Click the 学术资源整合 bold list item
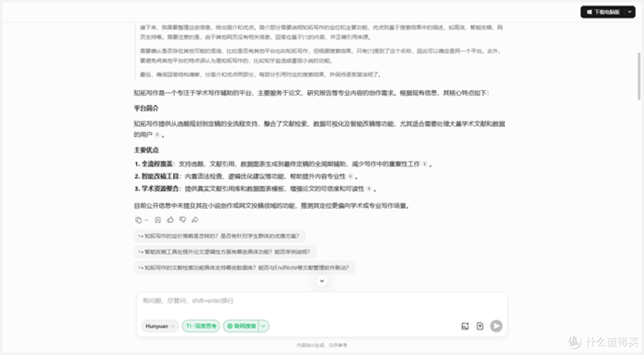644x355 pixels. pos(160,189)
